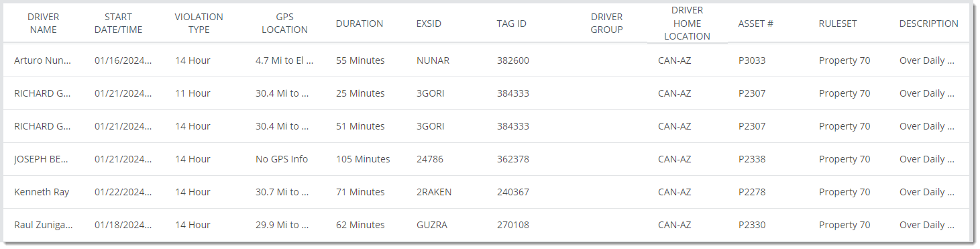980x249 pixels.
Task: Select the No GPS Info cell
Action: point(282,159)
